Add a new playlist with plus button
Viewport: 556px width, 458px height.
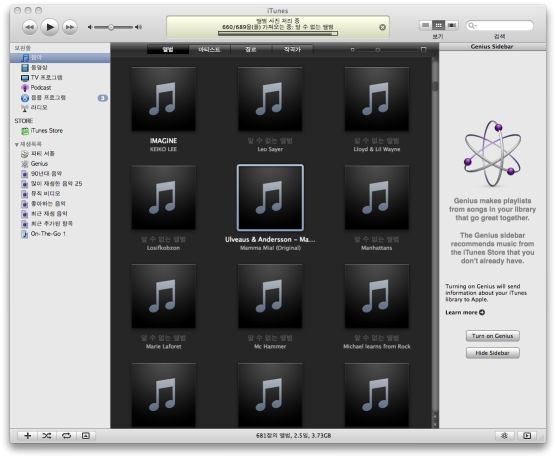tap(27, 436)
